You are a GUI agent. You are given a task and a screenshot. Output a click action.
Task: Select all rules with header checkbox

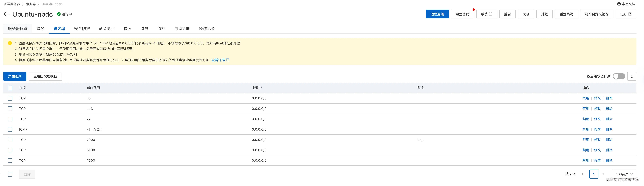pyautogui.click(x=10, y=88)
